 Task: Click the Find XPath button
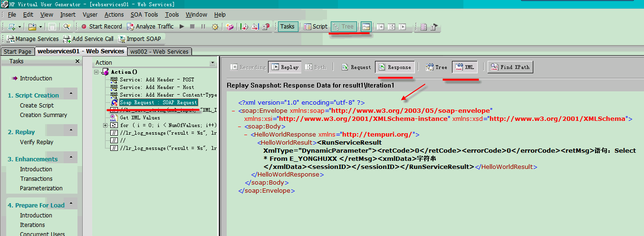[x=510, y=67]
